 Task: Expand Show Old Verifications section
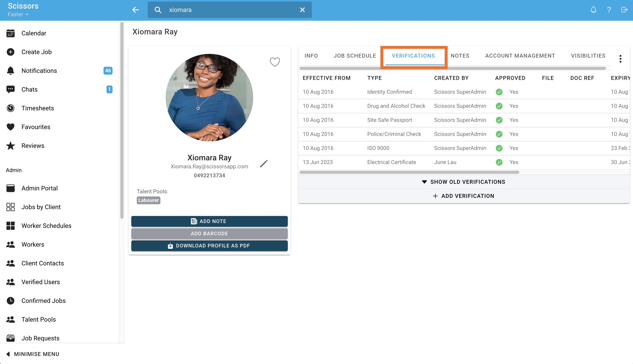pyautogui.click(x=464, y=182)
